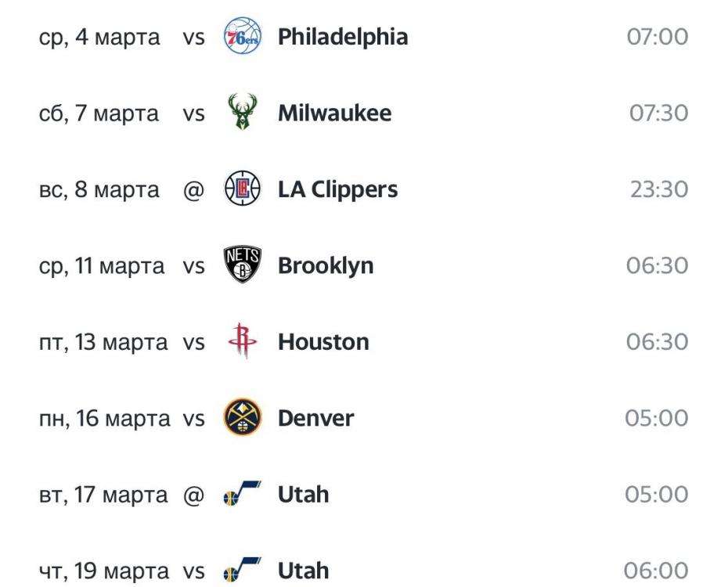Click the Milwaukee Bucks antler logo

pyautogui.click(x=242, y=113)
